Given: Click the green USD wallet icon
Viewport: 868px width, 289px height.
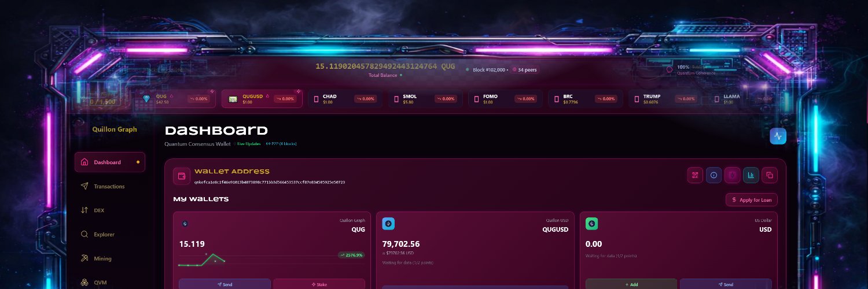Looking at the screenshot, I should click(591, 224).
